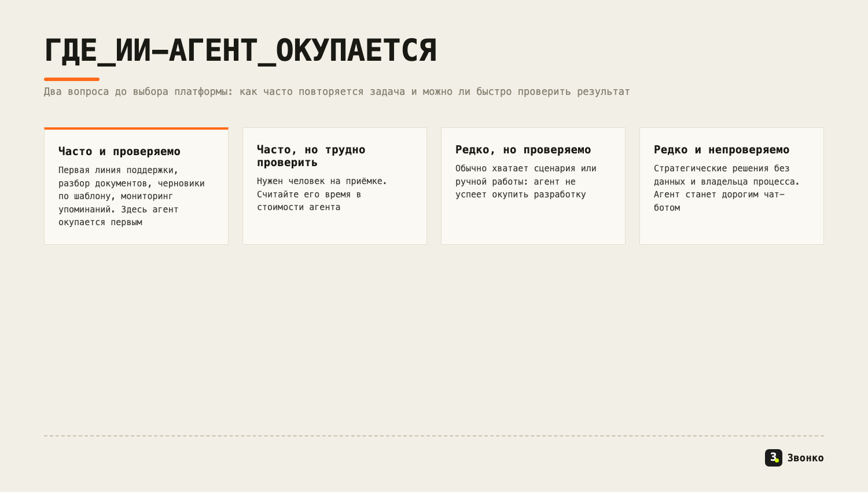Click the text «Стратегические решения без данных»

point(727,188)
